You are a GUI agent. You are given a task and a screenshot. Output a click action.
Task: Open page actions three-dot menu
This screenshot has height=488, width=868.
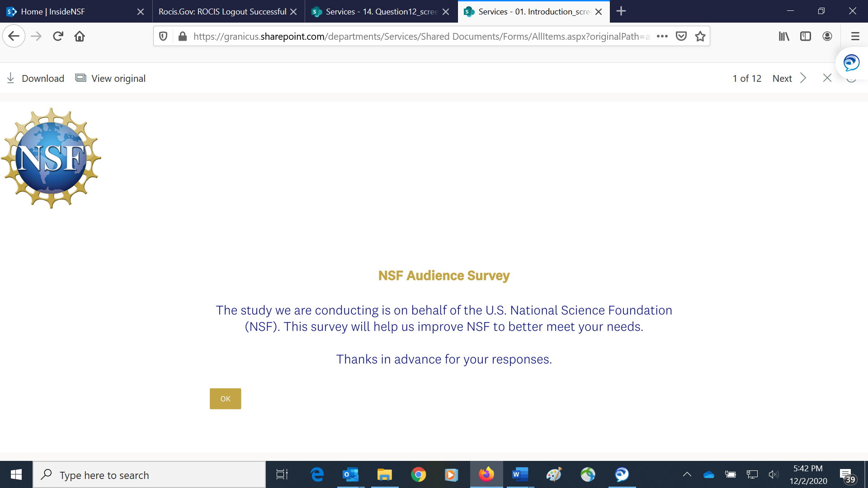tap(662, 36)
